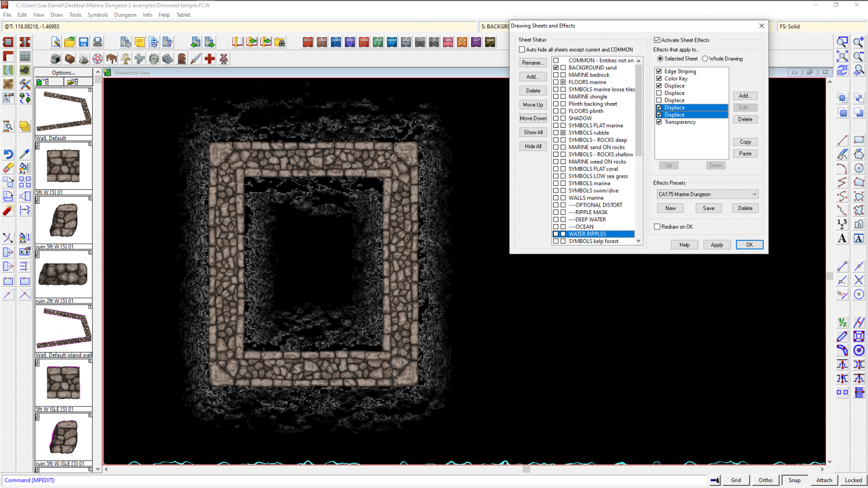
Task: Select the cave symbol catalog icon
Action: coord(56,58)
